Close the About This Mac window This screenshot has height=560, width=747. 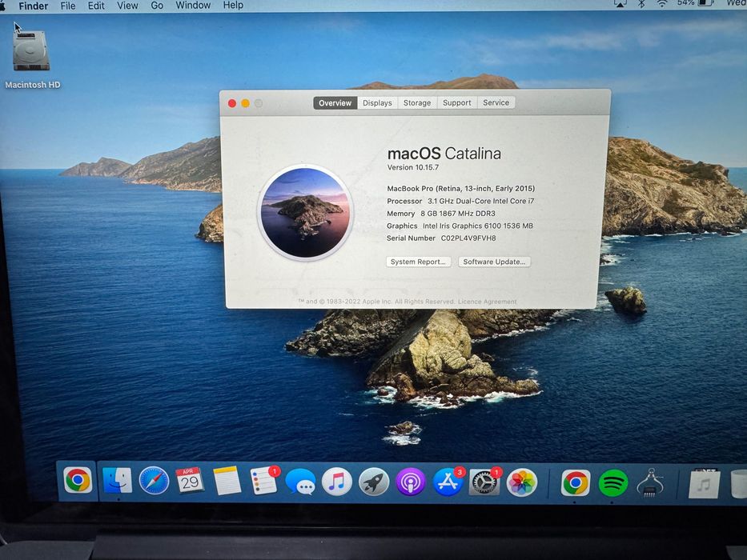232,103
